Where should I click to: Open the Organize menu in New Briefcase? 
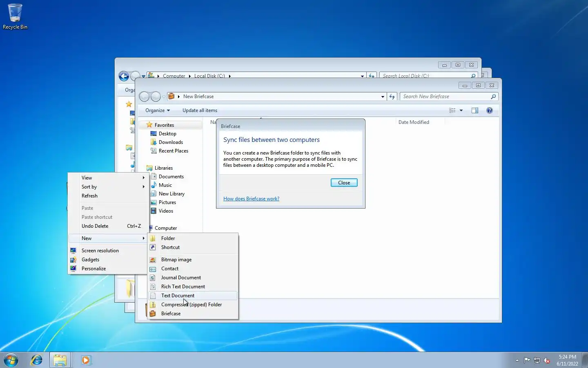point(158,110)
